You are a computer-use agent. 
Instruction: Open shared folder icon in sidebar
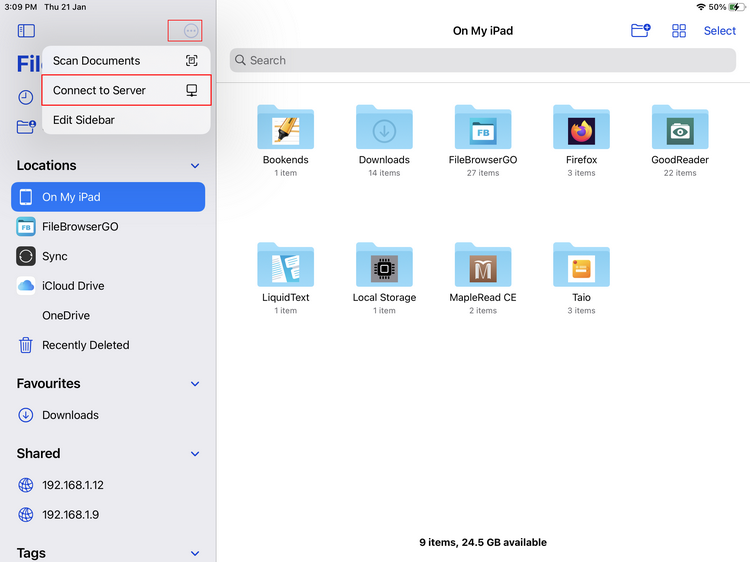point(26,127)
